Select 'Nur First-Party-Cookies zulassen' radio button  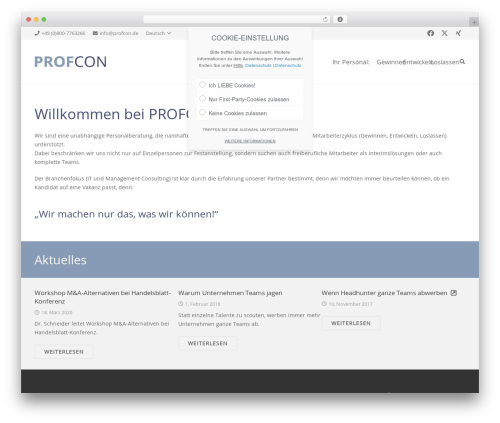click(202, 99)
